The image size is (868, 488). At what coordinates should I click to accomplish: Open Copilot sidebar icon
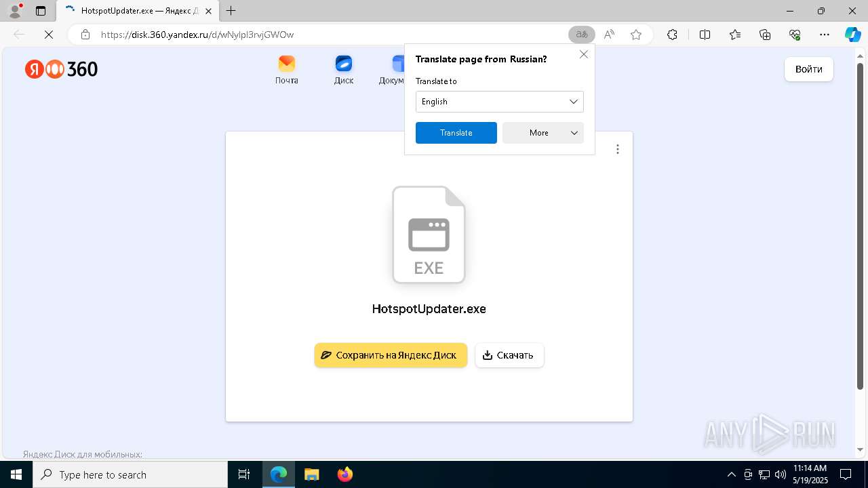coord(853,35)
